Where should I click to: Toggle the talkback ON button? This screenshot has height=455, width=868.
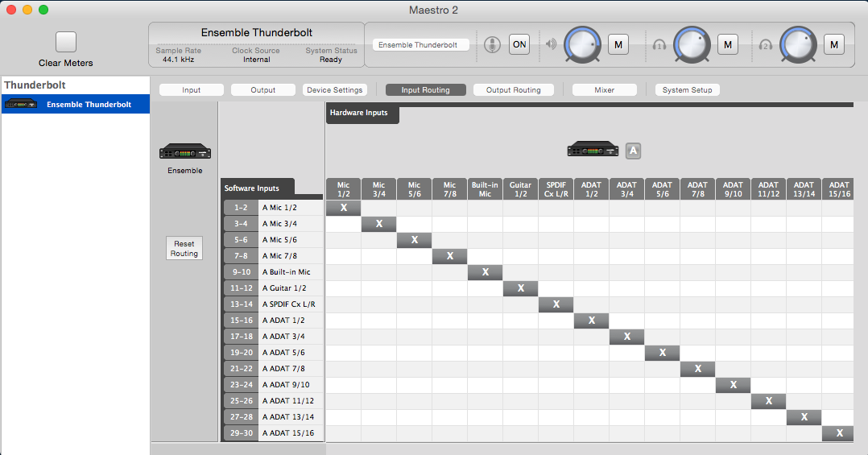click(519, 45)
